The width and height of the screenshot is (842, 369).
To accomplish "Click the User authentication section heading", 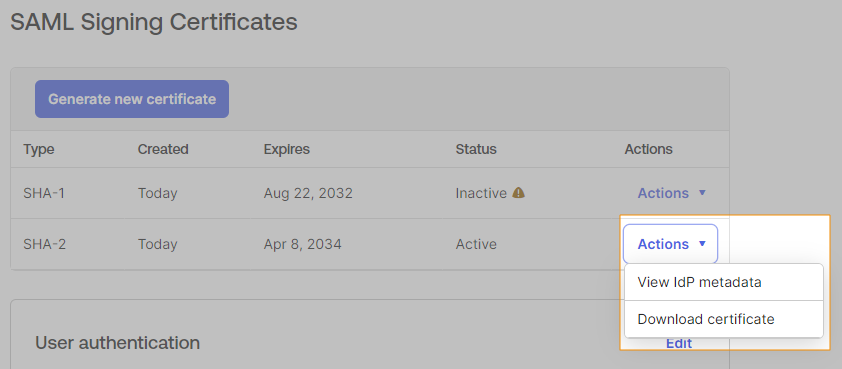I will pyautogui.click(x=118, y=343).
